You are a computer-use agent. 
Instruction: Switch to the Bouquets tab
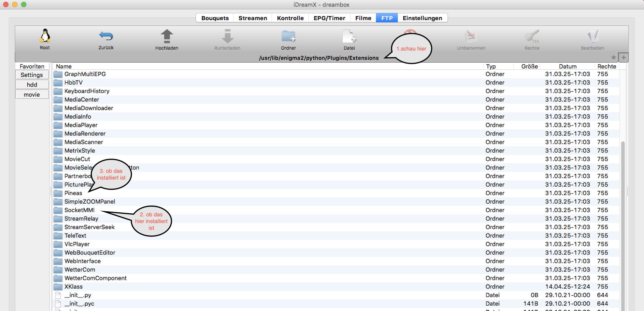[x=215, y=18]
